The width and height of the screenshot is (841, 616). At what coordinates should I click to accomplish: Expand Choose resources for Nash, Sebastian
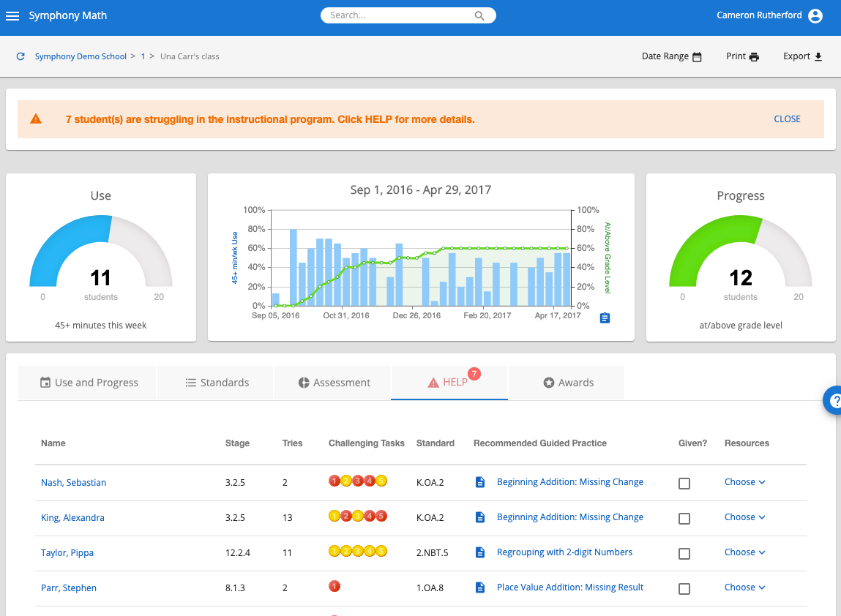tap(745, 482)
